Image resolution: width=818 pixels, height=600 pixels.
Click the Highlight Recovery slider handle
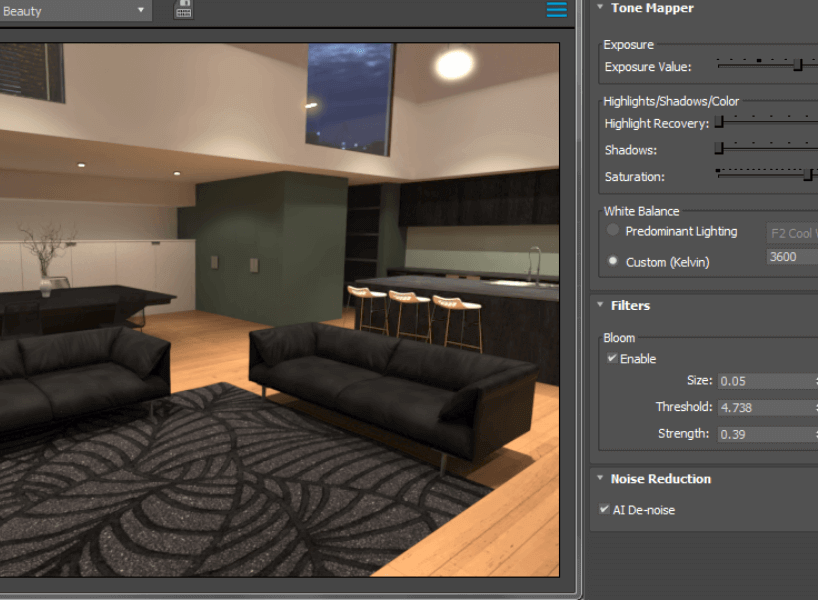click(x=718, y=122)
